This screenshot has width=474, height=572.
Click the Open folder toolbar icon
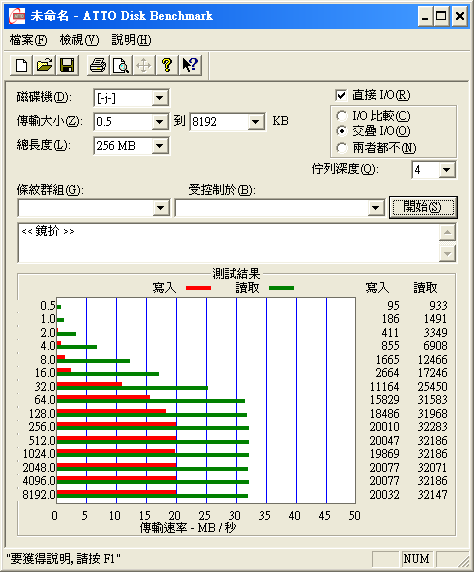(44, 66)
